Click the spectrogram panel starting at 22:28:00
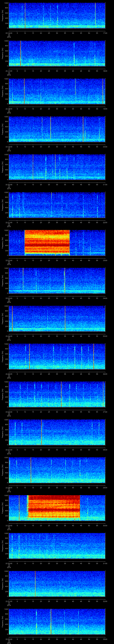Image resolution: width=114 pixels, height=644 pixels. 57,470
